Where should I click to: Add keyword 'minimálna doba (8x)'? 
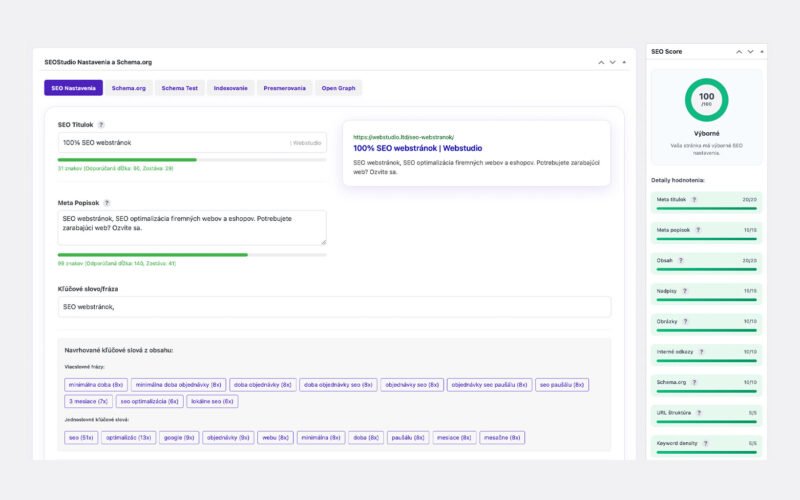pos(96,385)
